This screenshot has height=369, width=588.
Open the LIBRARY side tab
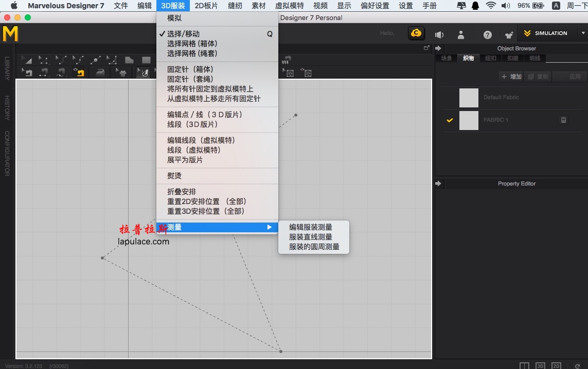coord(7,68)
